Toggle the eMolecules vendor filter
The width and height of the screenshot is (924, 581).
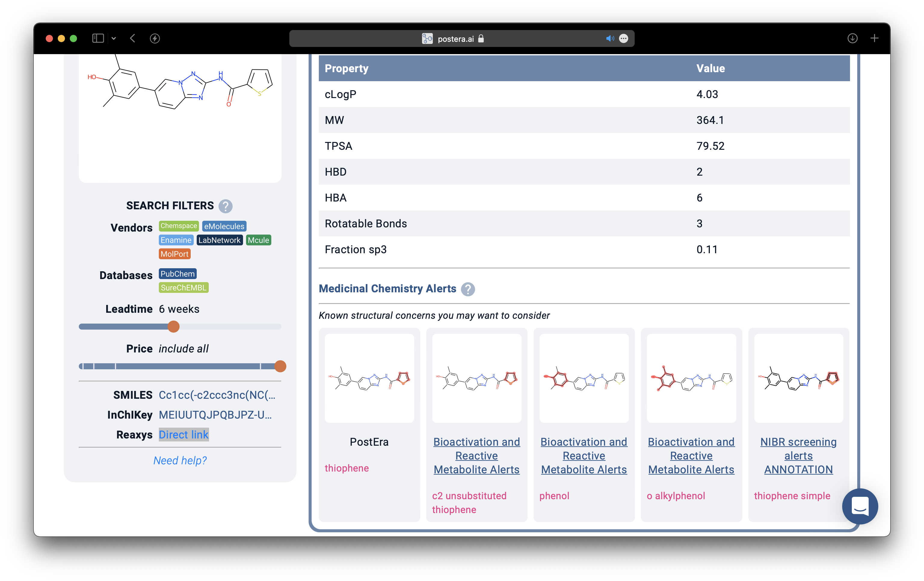click(224, 226)
